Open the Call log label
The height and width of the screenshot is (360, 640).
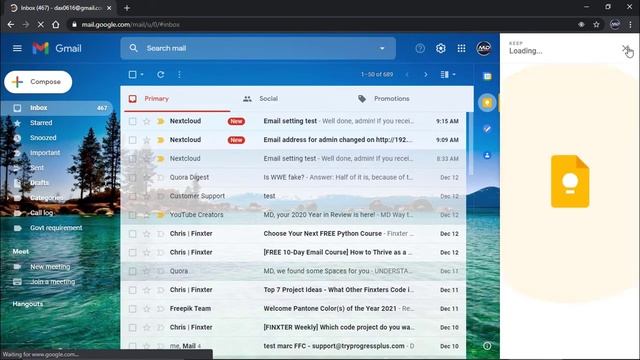point(42,213)
